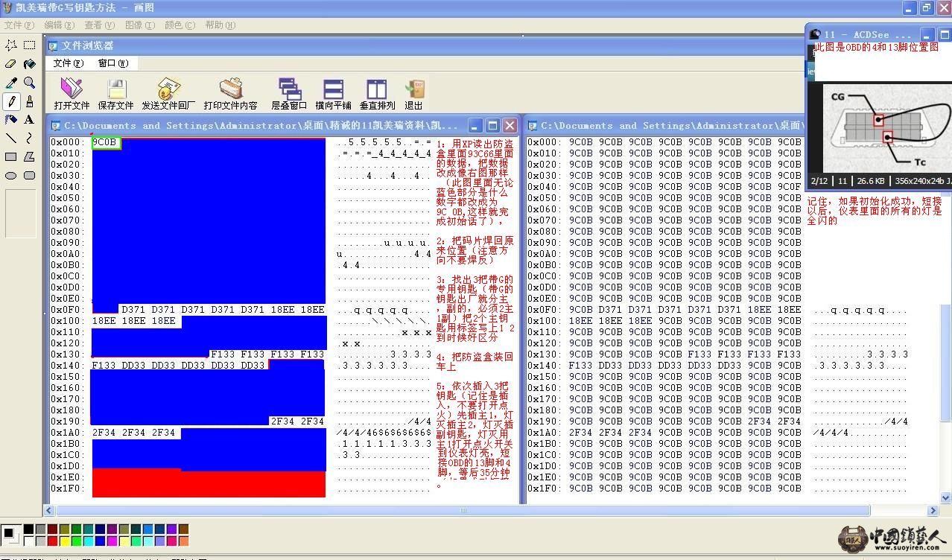This screenshot has width=952, height=560.
Task: Pick the black color swatch in palette
Action: [x=28, y=529]
